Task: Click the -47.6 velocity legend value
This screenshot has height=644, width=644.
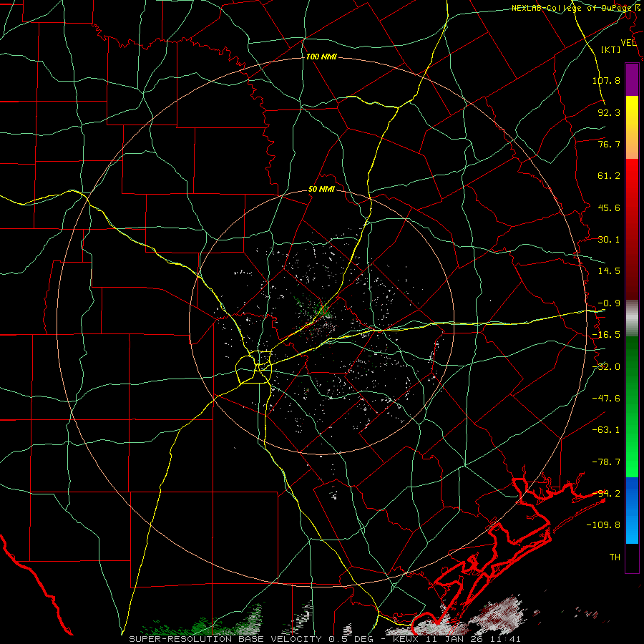Action: tap(606, 399)
